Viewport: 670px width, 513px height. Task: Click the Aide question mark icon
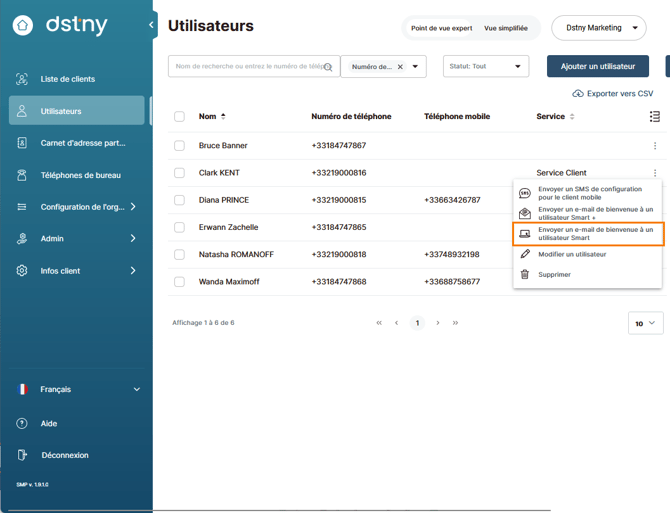[22, 423]
